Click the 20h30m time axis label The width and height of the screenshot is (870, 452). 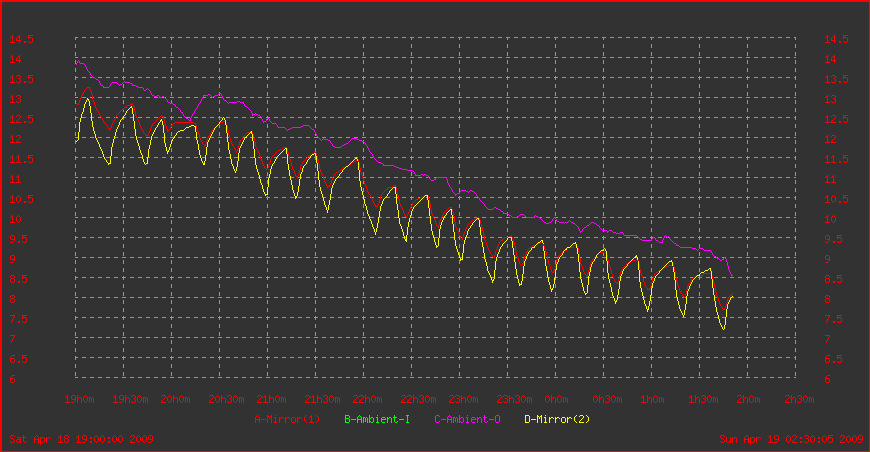(226, 399)
